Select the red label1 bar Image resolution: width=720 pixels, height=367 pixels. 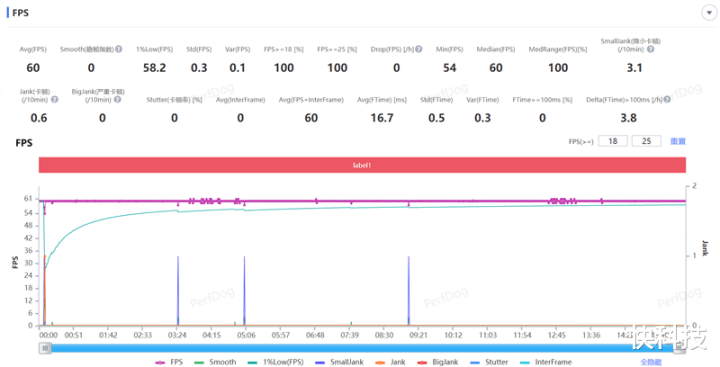click(x=362, y=165)
